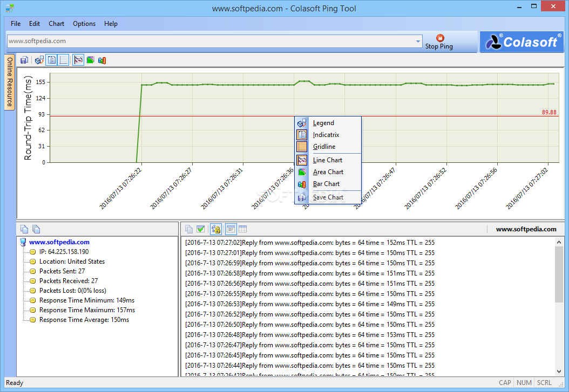Select the 07:26:44 reply log line

310,366
